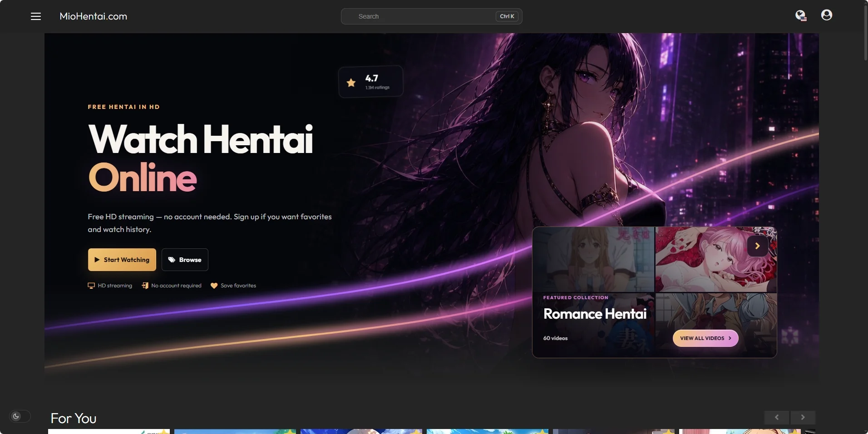Click the VIEW ALL VIDEOS button
This screenshot has height=434, width=868.
pyautogui.click(x=705, y=338)
